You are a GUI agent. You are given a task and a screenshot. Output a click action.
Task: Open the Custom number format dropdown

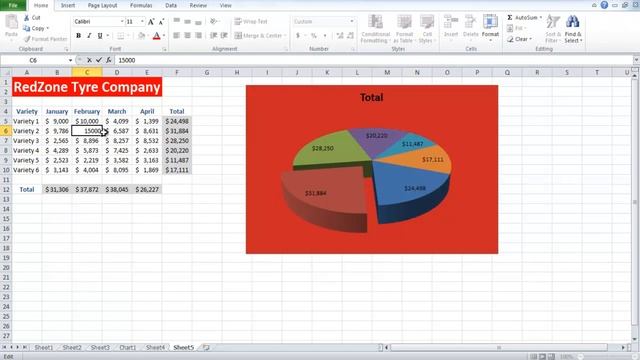point(352,21)
